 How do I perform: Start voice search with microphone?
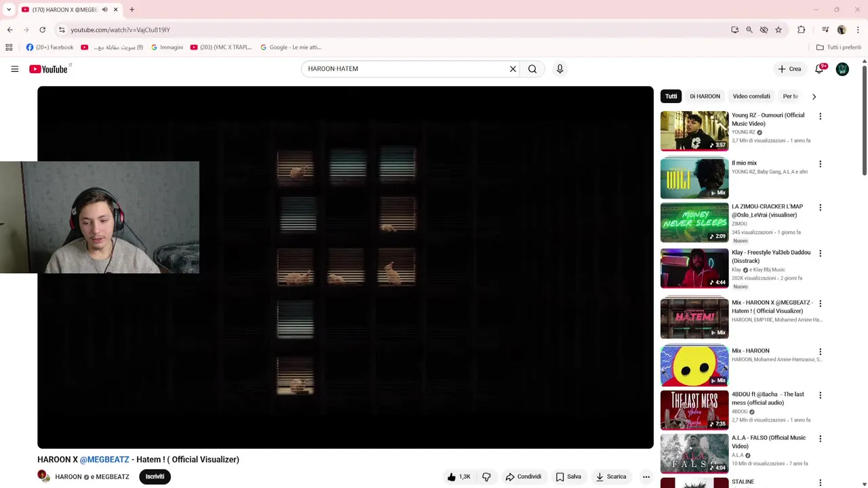559,68
